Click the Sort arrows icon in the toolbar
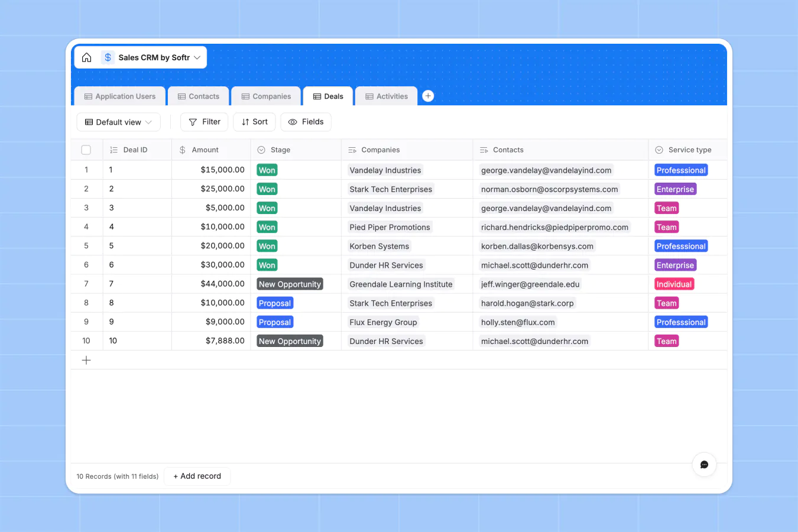 click(245, 122)
